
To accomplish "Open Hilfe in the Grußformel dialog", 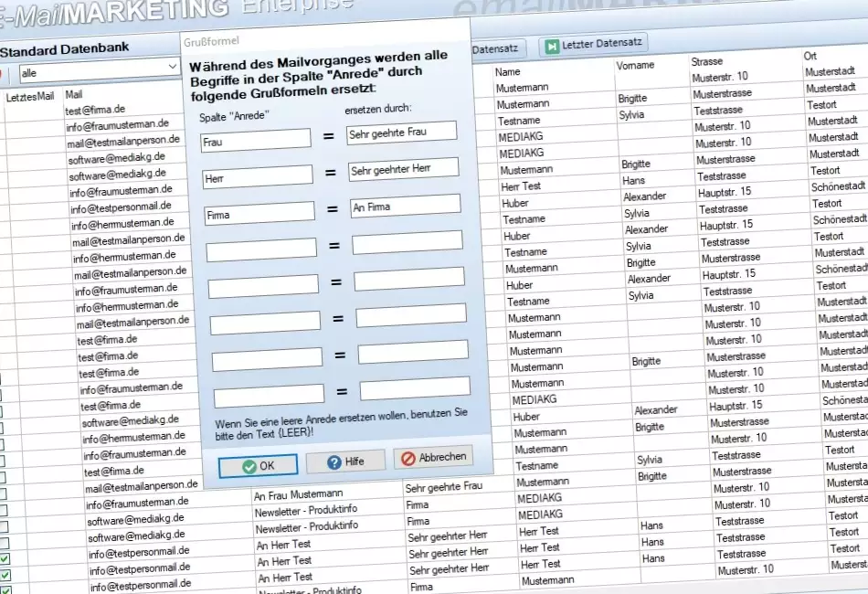I will coord(345,461).
